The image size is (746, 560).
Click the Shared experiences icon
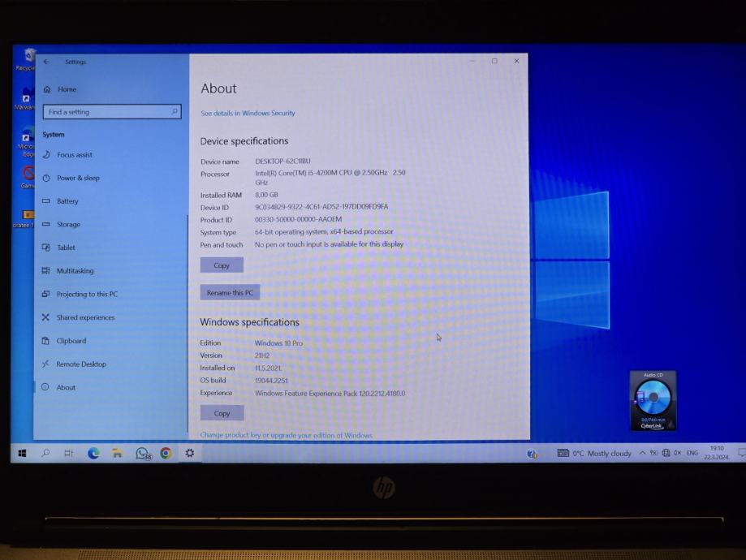tap(45, 317)
